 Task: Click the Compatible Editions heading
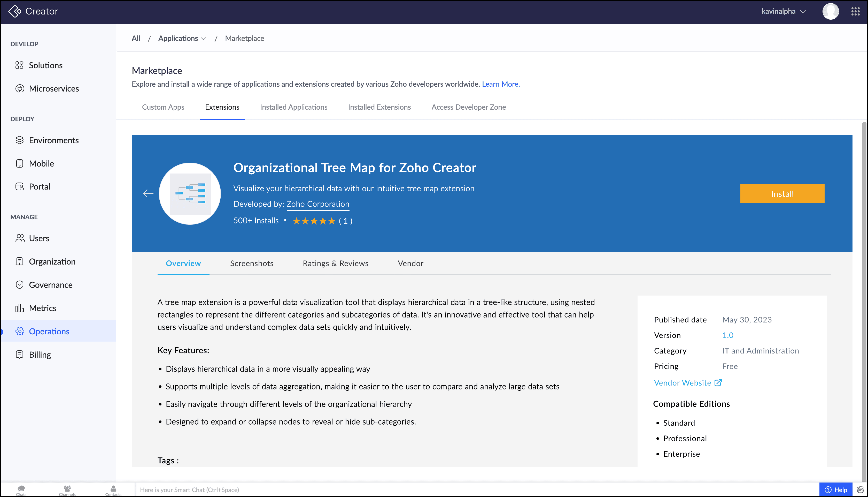click(691, 404)
